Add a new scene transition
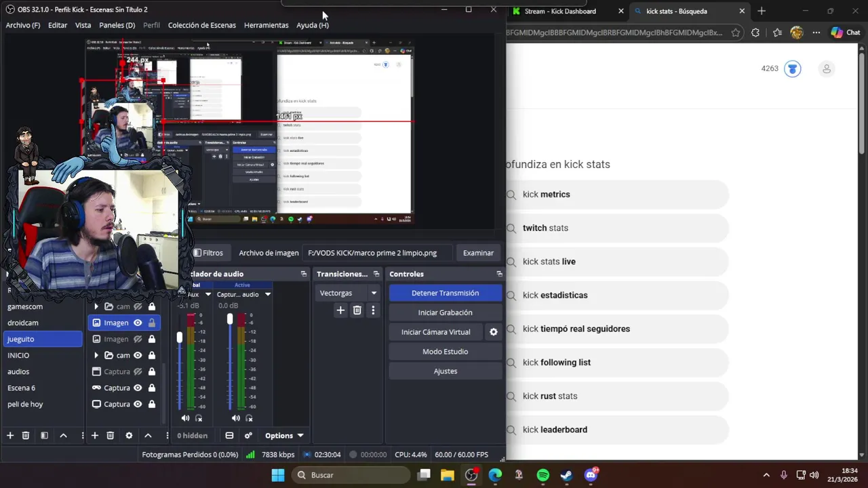This screenshot has width=868, height=488. pyautogui.click(x=340, y=310)
